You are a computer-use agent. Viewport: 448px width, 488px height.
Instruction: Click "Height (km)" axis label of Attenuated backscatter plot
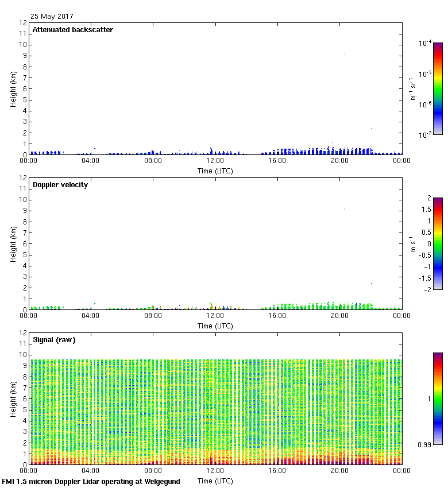[13, 88]
